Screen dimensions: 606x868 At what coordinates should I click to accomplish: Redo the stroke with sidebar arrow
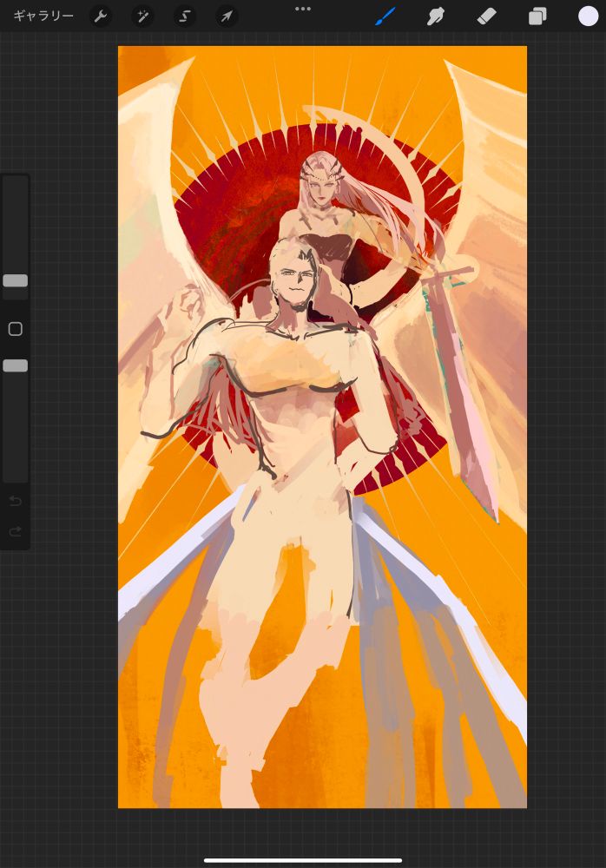(x=16, y=531)
